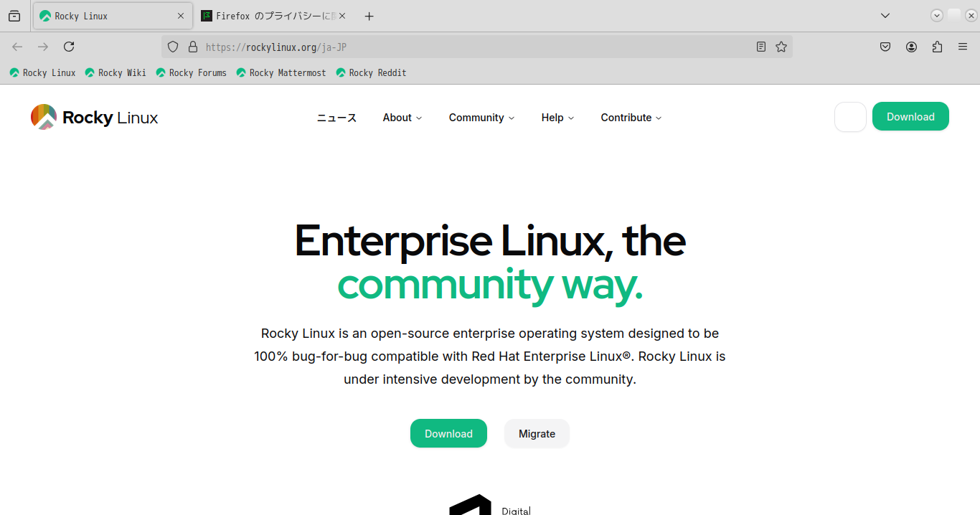Click the sponsor logo below the buttons
This screenshot has height=515, width=980.
pos(490,505)
